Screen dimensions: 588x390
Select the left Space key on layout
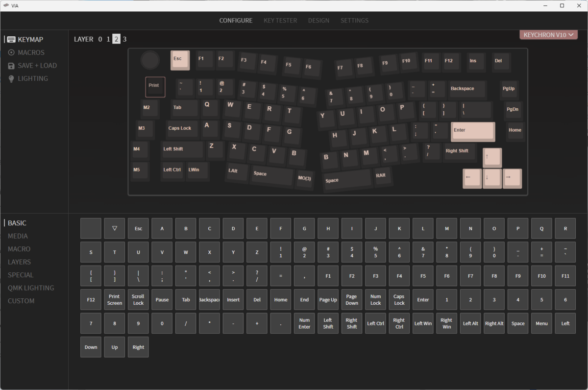(272, 175)
